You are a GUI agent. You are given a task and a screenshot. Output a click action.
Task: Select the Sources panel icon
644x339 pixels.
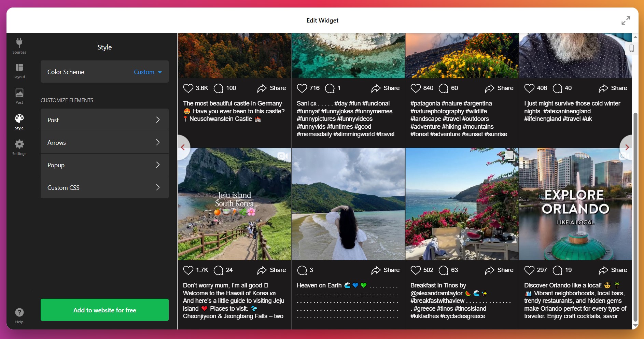point(19,45)
